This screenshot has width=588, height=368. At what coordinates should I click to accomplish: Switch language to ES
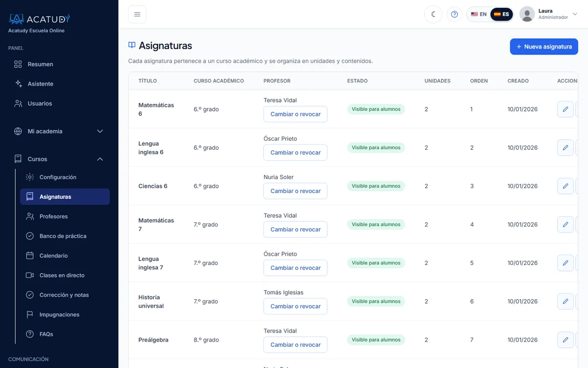501,14
